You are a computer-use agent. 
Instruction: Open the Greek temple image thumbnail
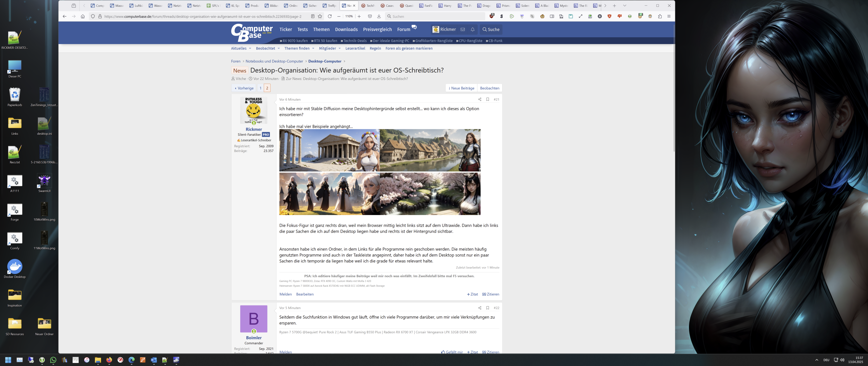coord(330,150)
